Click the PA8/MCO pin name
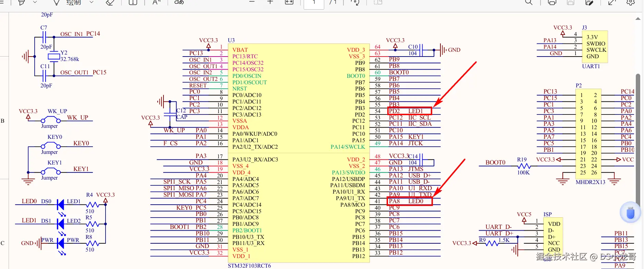644x269 pixels. point(353,205)
